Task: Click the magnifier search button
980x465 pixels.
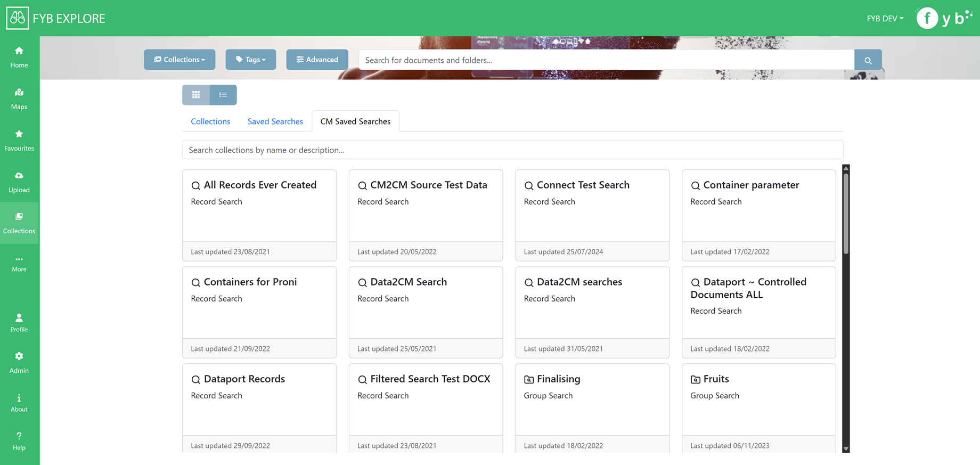Action: tap(868, 60)
